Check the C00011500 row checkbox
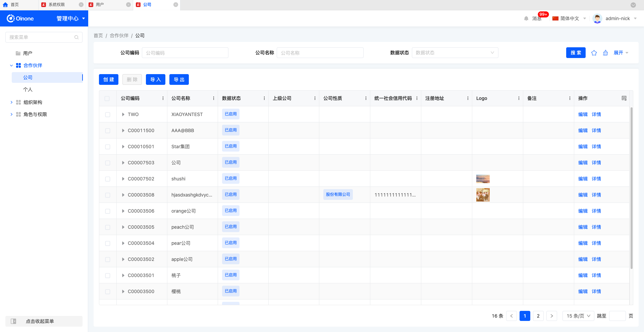The width and height of the screenshot is (644, 332). coord(108,130)
